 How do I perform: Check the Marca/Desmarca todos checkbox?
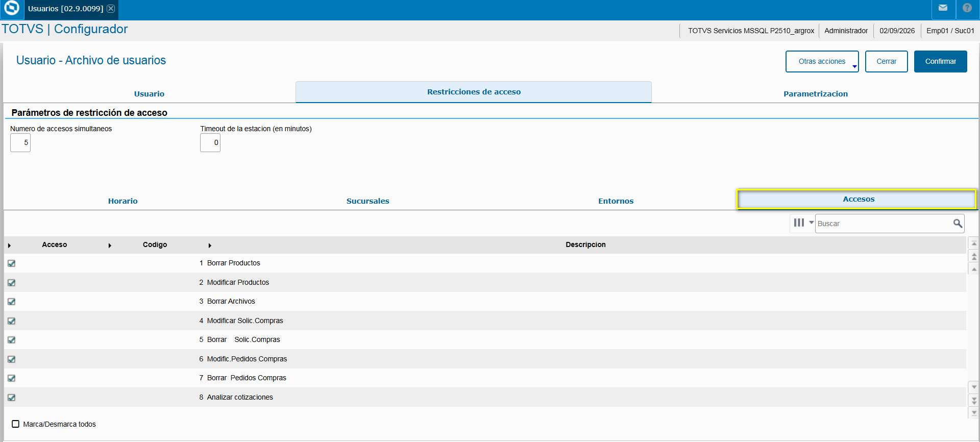click(x=15, y=424)
